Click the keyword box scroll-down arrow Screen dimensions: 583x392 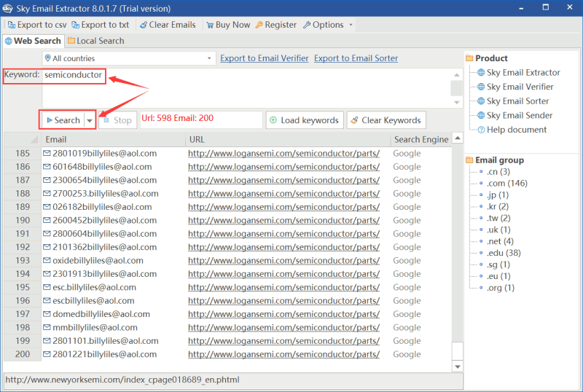point(457,102)
